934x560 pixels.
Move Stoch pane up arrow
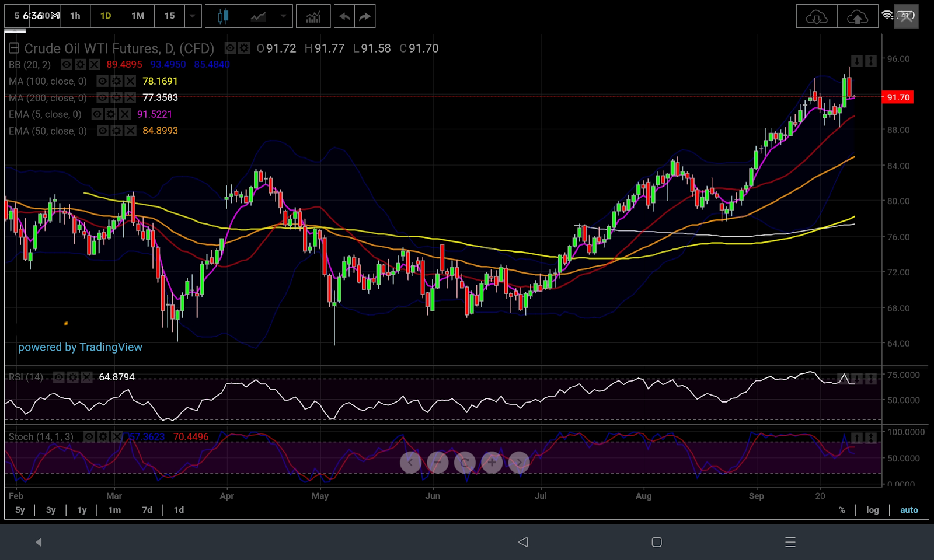pos(856,437)
